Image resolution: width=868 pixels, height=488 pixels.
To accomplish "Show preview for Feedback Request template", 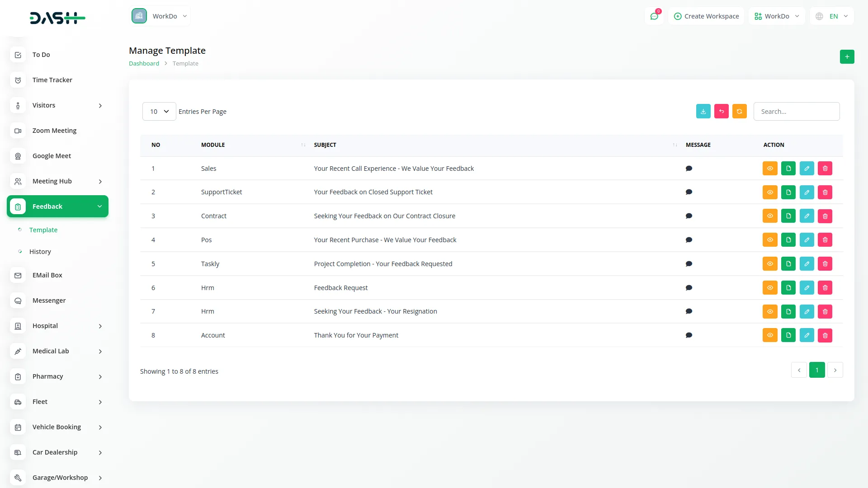I will click(770, 287).
